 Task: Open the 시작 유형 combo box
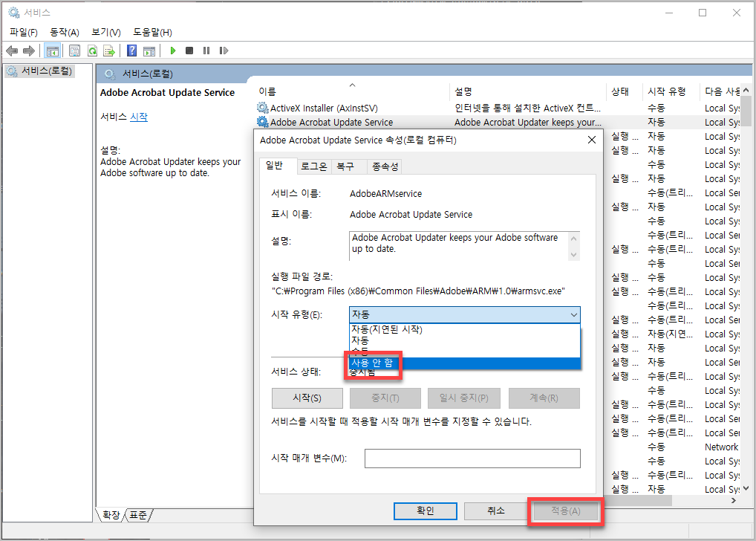point(465,314)
